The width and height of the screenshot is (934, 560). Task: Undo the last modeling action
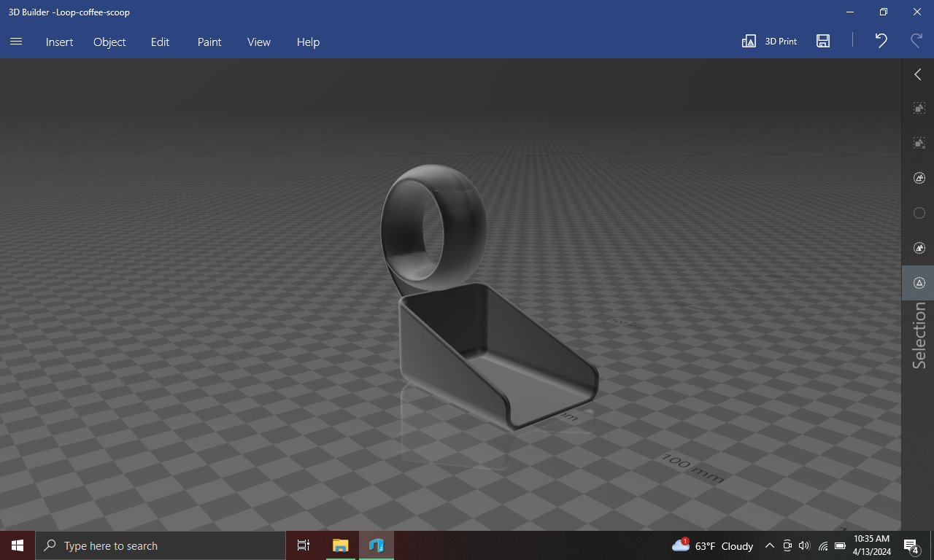(880, 42)
